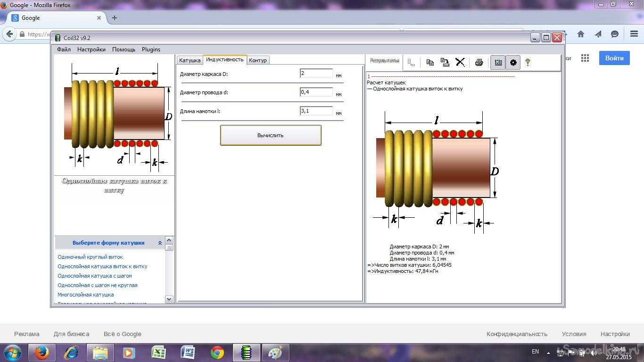Click the coil list scrollbar up arrow
The height and width of the screenshot is (362, 644).
pyautogui.click(x=169, y=240)
